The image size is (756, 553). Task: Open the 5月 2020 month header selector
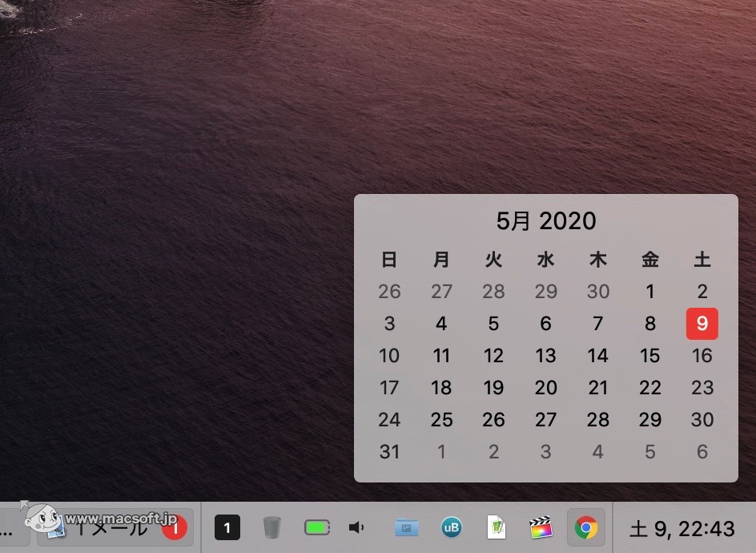[545, 221]
